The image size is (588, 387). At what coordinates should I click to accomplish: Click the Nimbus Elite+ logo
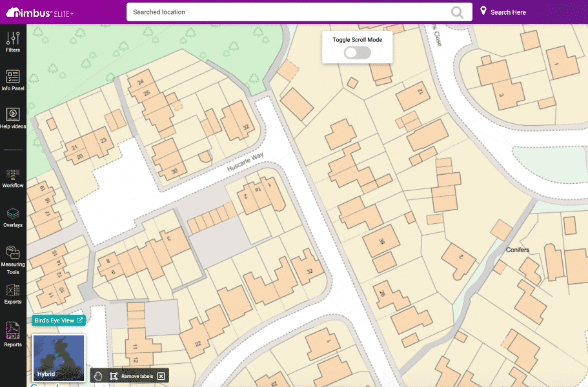(x=39, y=11)
